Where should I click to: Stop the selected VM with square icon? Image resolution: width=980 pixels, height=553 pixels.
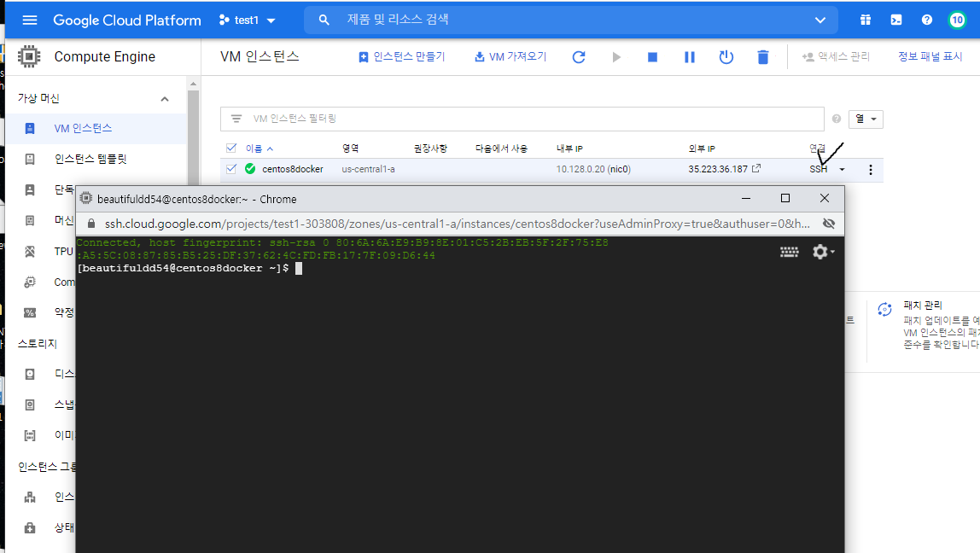click(652, 57)
